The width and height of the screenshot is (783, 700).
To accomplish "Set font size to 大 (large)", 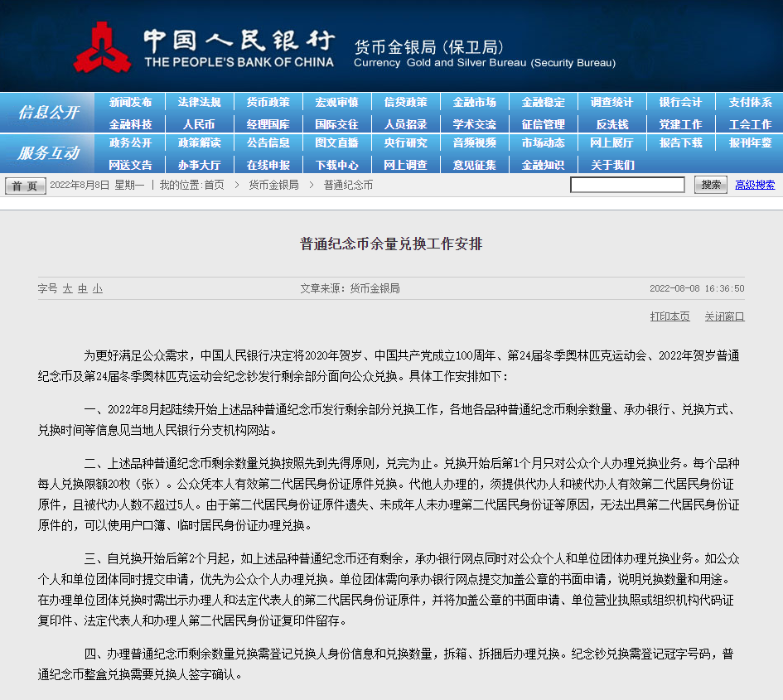I will (67, 288).
